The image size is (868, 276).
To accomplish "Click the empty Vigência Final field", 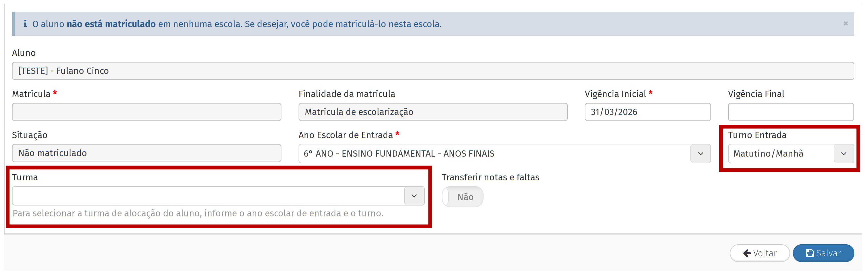I will point(790,112).
